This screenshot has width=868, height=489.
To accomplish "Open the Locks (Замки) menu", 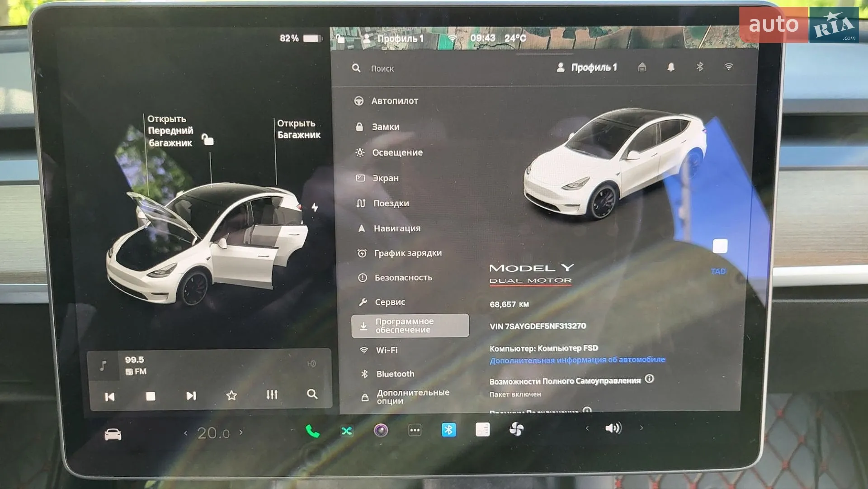I will tap(378, 127).
